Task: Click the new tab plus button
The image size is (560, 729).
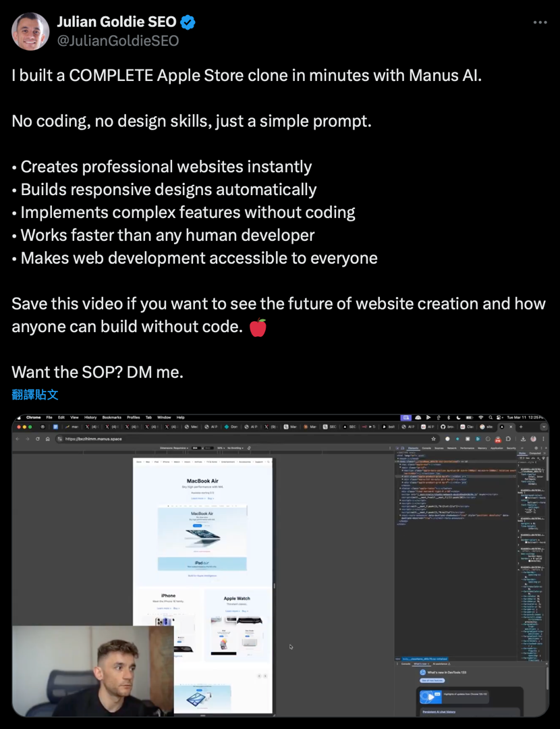Action: pyautogui.click(x=521, y=427)
